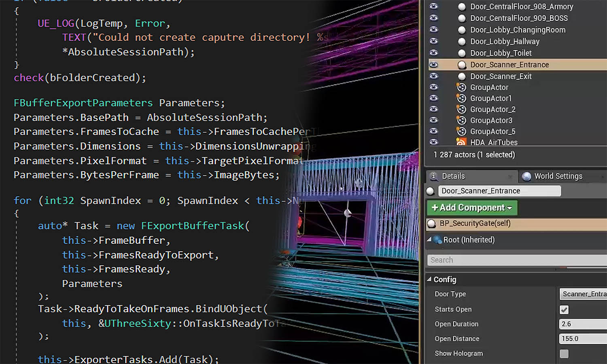
Task: Click the 'Starts Open' property label
Action: point(453,309)
